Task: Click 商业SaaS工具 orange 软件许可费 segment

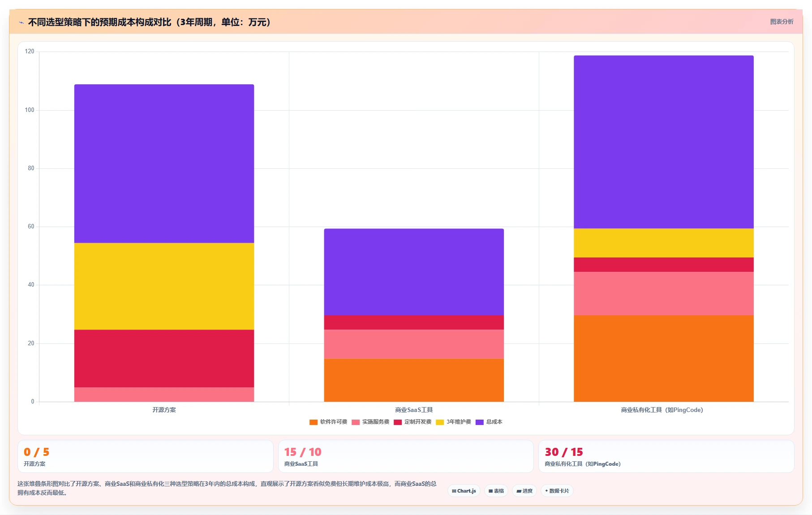Action: (x=414, y=380)
